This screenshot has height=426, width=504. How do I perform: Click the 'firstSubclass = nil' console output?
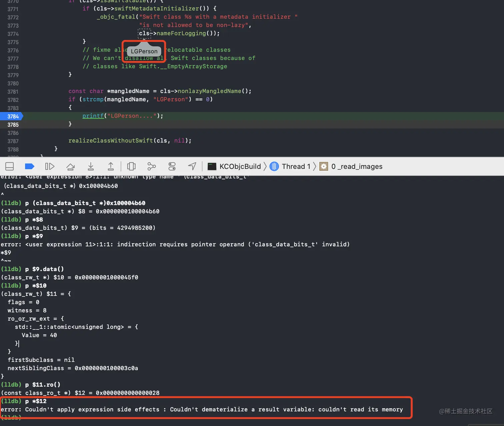click(41, 360)
